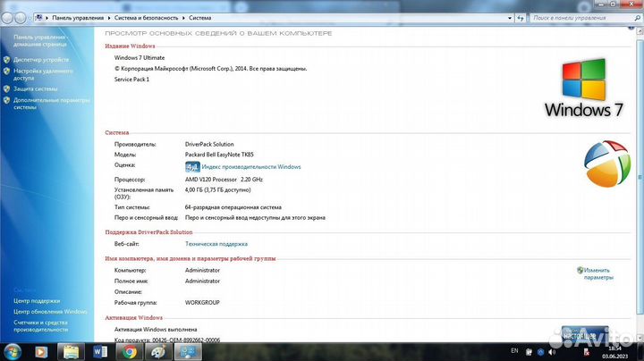The height and width of the screenshot is (361, 644).
Task: Click the DriverPack Solution logo
Action: [x=607, y=164]
